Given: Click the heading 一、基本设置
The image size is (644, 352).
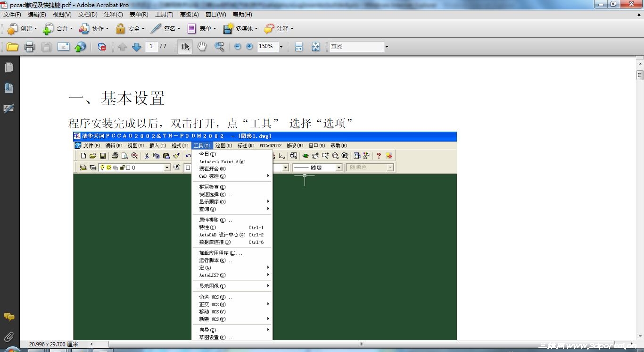Looking at the screenshot, I should (116, 98).
